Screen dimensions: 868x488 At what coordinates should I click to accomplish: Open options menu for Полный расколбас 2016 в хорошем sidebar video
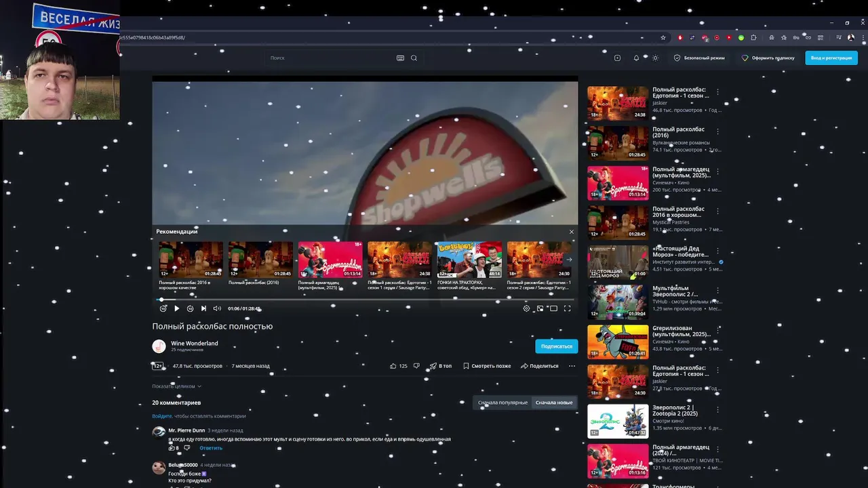[717, 210]
